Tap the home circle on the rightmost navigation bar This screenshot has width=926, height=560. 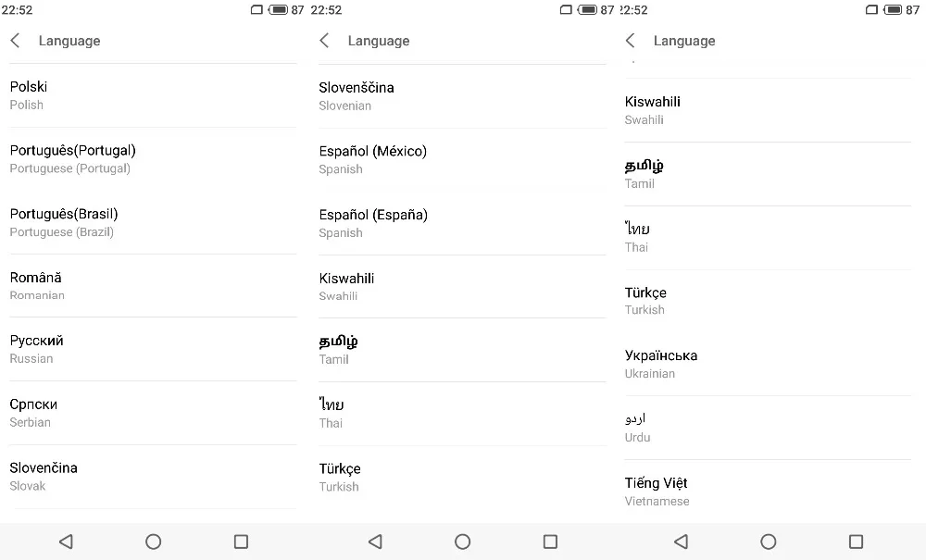[x=769, y=541]
